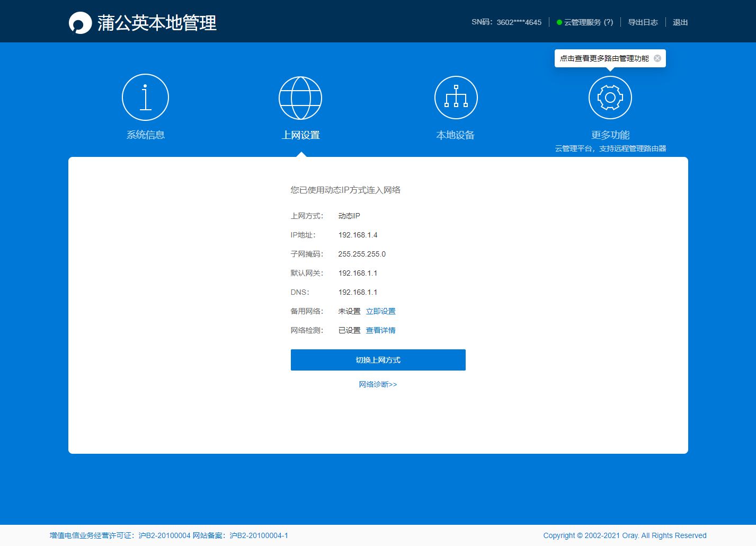The width and height of the screenshot is (756, 546).
Task: Click 退出 to log out
Action: point(680,22)
